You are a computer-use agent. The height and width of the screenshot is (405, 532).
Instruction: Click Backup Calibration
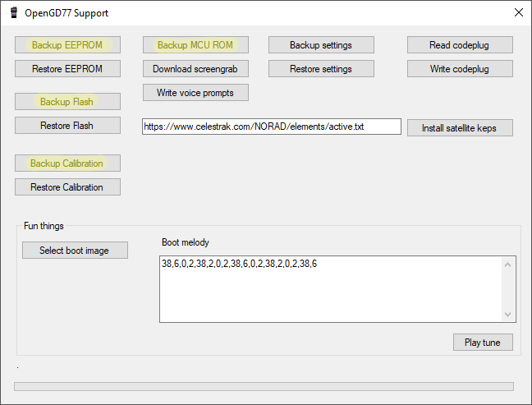pyautogui.click(x=67, y=163)
